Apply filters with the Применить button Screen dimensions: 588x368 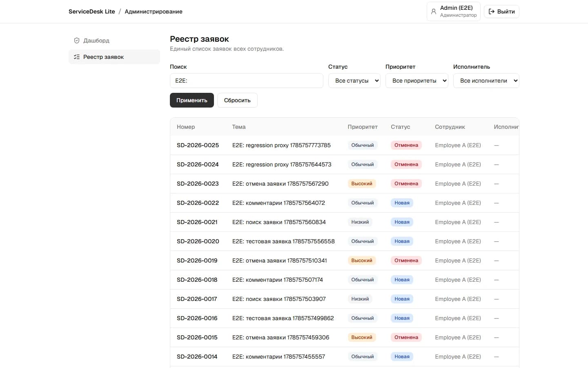tap(192, 100)
